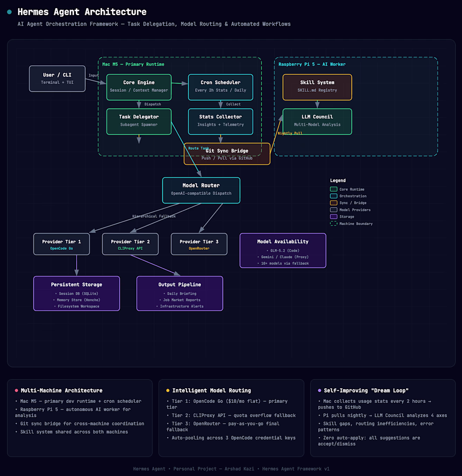Click the footer credit line text
The image size is (462, 476).
231,469
